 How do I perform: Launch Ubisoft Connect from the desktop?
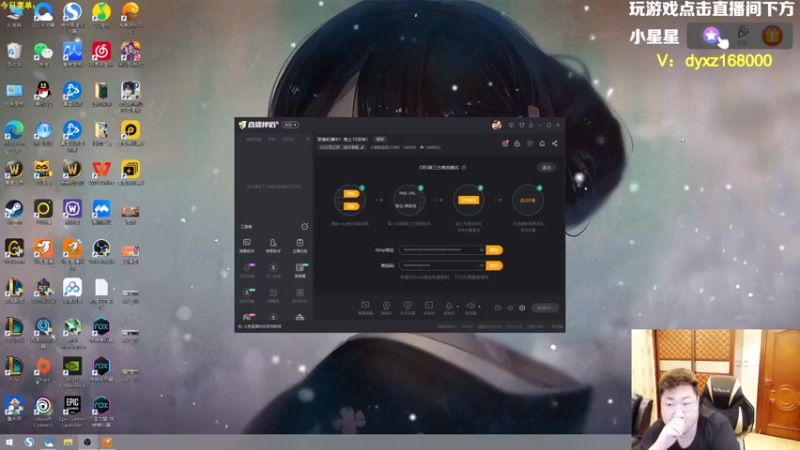click(x=43, y=410)
